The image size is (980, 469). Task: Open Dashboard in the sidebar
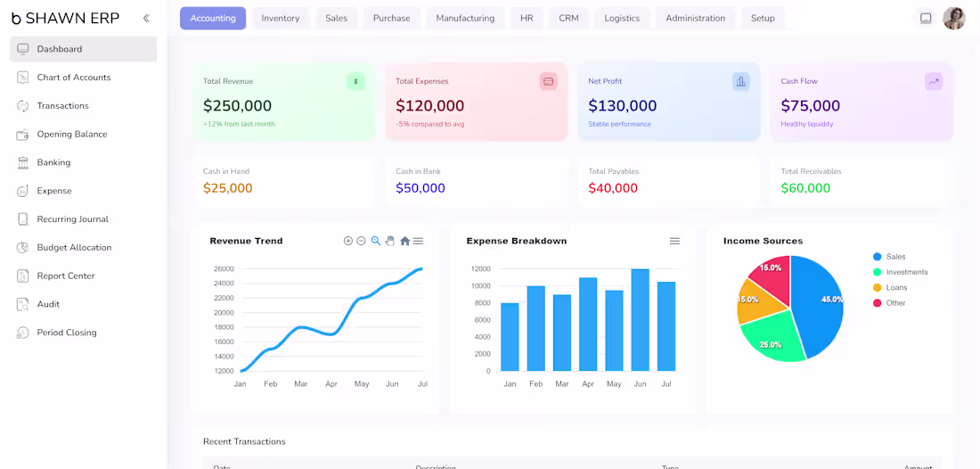[x=83, y=49]
